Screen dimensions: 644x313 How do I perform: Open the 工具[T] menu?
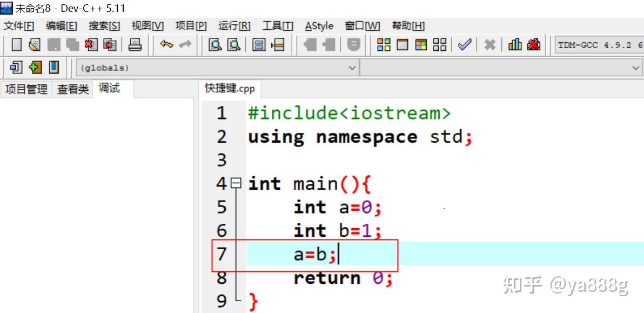tap(278, 26)
